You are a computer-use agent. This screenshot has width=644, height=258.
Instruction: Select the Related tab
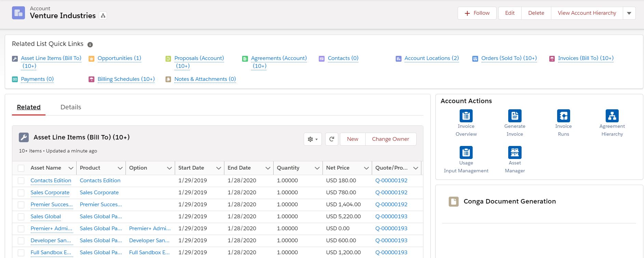[x=29, y=107]
